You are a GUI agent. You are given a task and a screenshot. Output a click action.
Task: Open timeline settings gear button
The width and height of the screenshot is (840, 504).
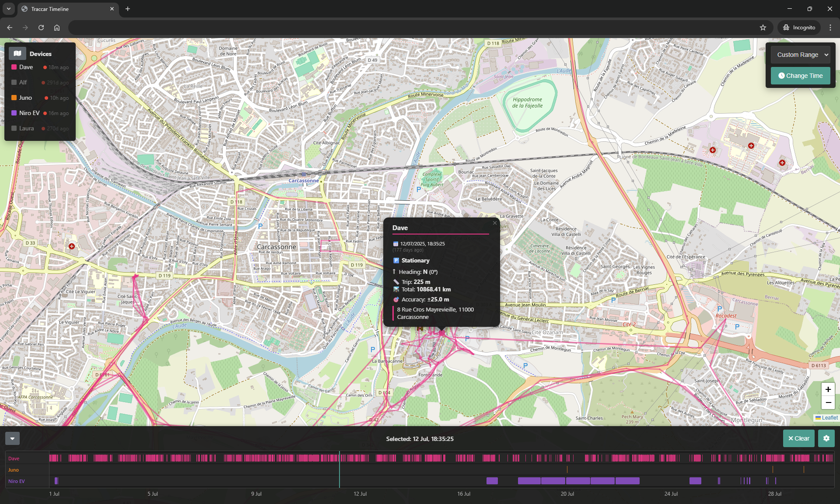(826, 438)
